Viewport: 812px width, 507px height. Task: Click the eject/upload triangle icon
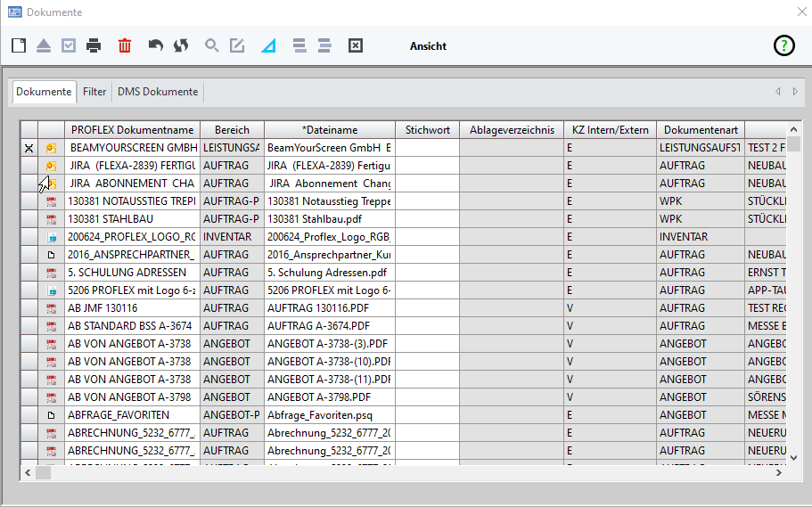coord(44,45)
